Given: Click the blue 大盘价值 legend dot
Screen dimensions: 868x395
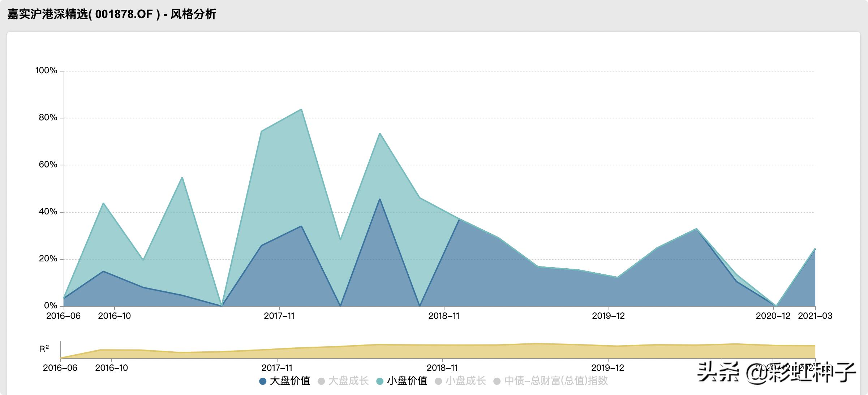Looking at the screenshot, I should (x=263, y=381).
